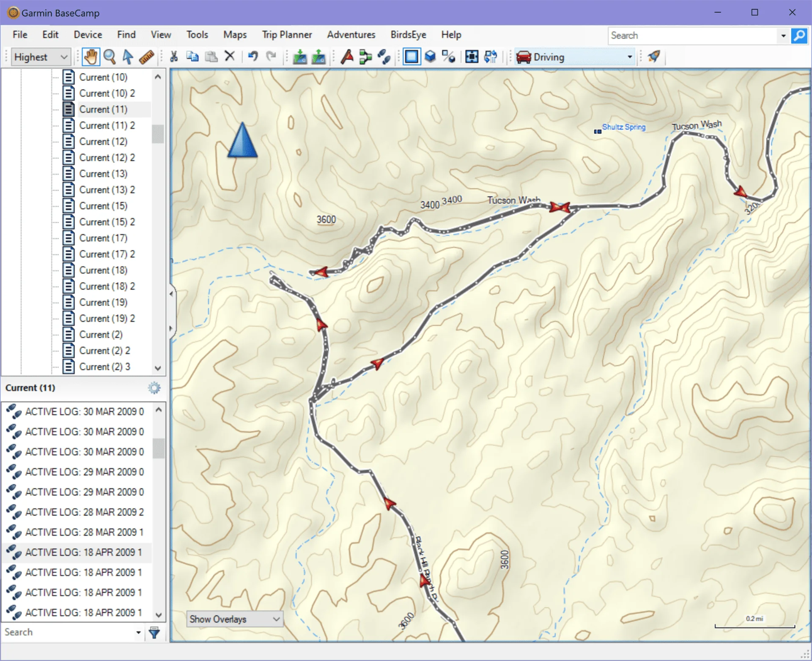Select the Current (12) 2 list

(107, 158)
